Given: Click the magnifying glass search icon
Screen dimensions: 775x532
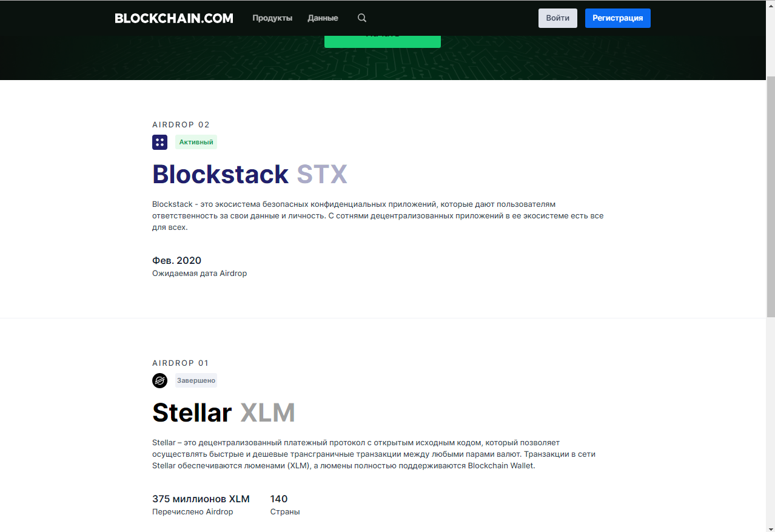Looking at the screenshot, I should pos(362,18).
